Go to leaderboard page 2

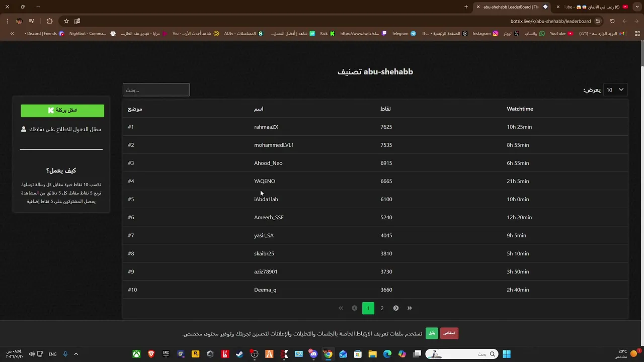click(x=382, y=308)
